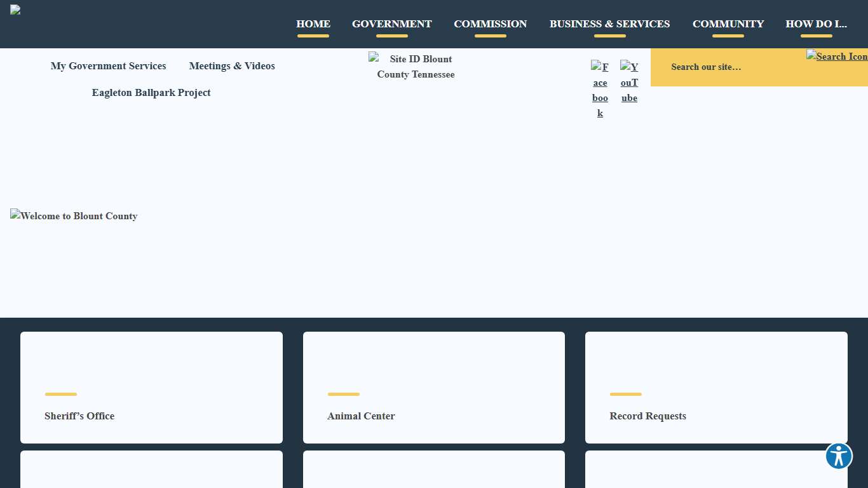Select the HOME navigation tab

pyautogui.click(x=313, y=24)
